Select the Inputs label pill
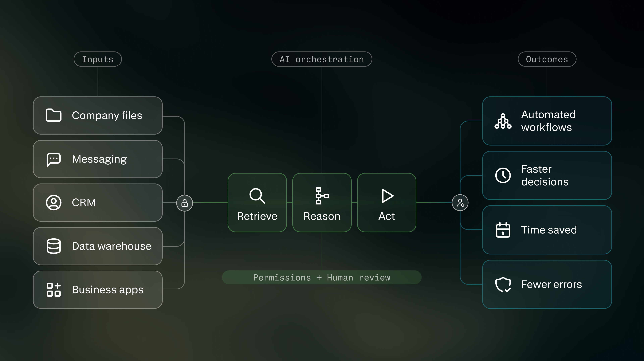Image resolution: width=644 pixels, height=361 pixels. click(x=98, y=59)
